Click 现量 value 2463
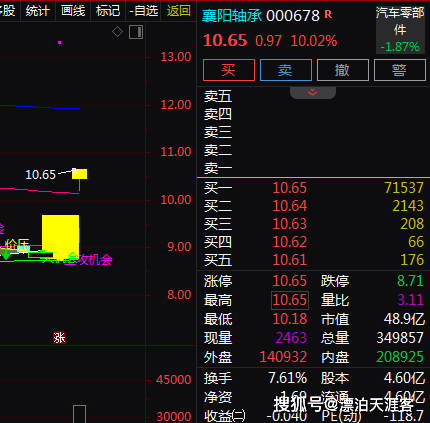The width and height of the screenshot is (430, 423). (x=291, y=338)
